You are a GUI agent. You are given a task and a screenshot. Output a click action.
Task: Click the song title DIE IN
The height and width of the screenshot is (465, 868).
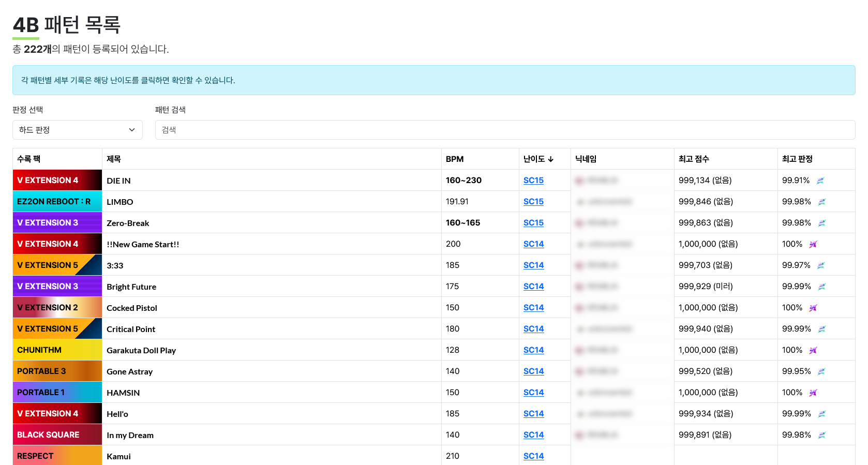(118, 181)
